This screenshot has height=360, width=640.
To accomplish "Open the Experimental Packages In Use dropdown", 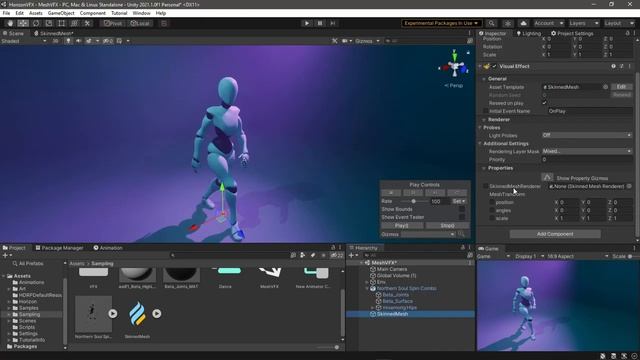I will [441, 23].
